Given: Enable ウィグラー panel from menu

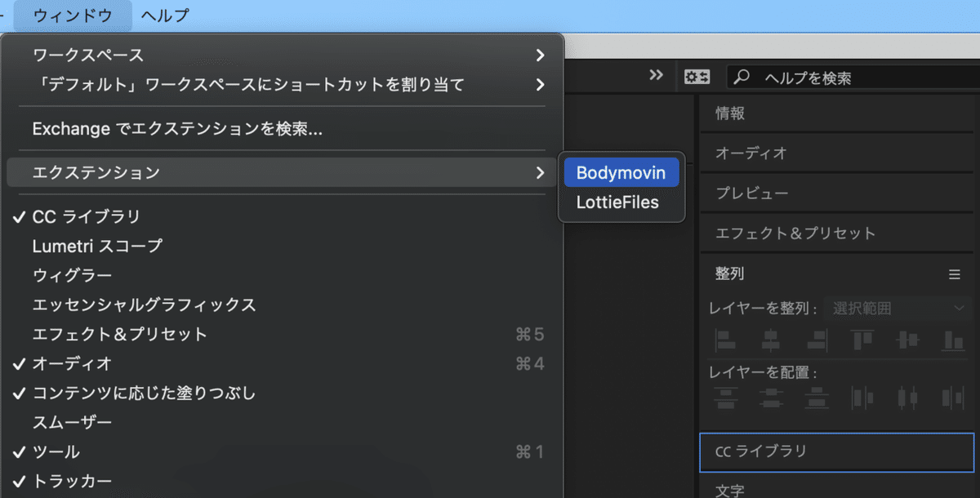Looking at the screenshot, I should (283, 275).
